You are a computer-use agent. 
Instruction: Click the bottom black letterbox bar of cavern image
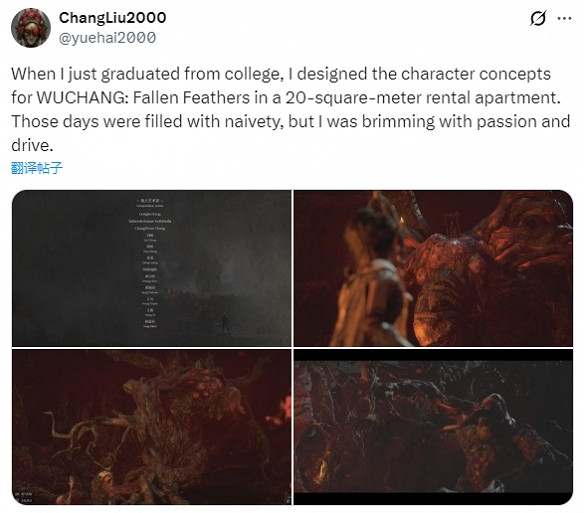click(x=433, y=498)
